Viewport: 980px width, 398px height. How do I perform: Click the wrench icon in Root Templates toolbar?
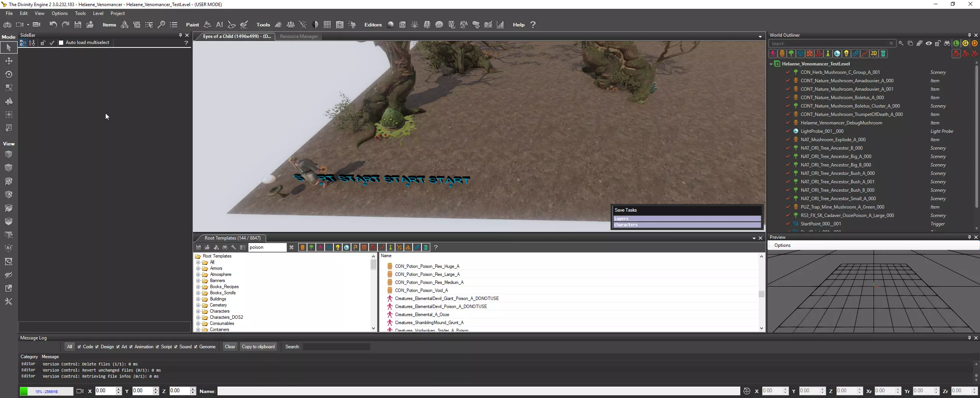click(234, 247)
